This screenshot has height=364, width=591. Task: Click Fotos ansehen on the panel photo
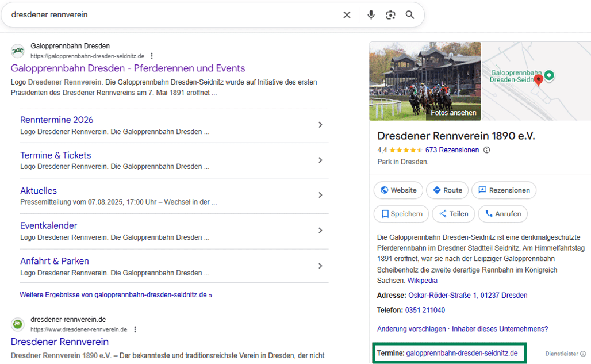[x=454, y=113]
